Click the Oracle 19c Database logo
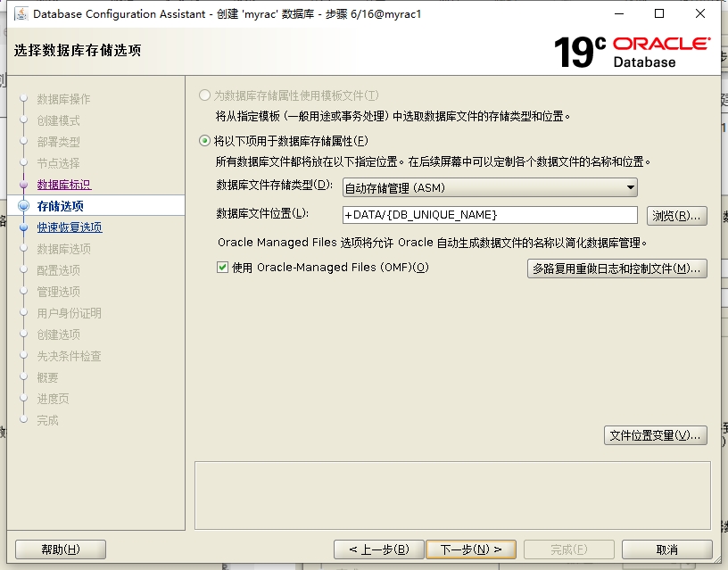The height and width of the screenshot is (570, 728). coord(632,52)
